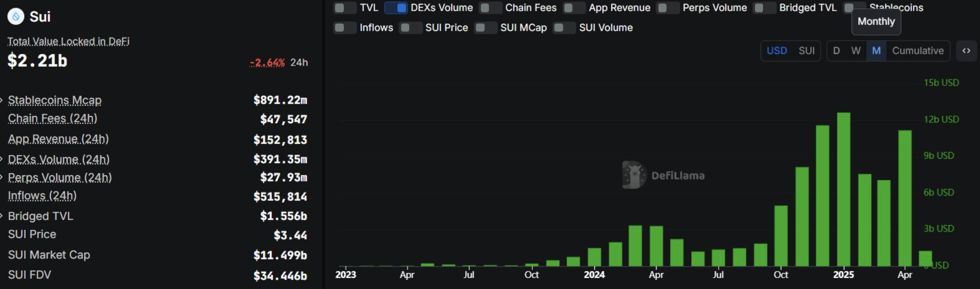
Task: Switch on the Bridged TVL series
Action: coord(764,8)
